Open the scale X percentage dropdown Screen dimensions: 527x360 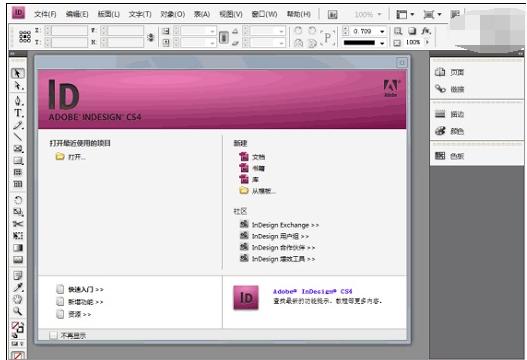[x=212, y=31]
